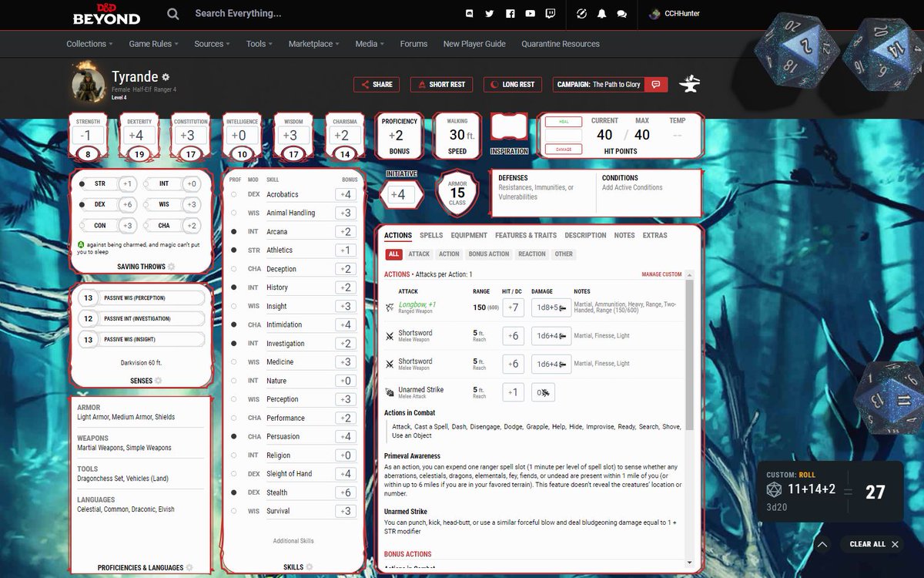The image size is (924, 578).
Task: Open notifications bell icon
Action: click(602, 14)
